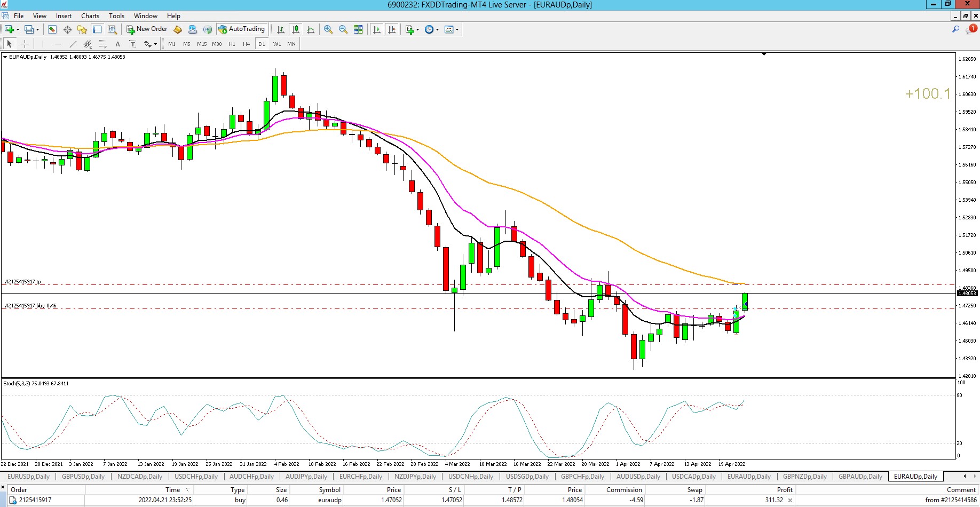Image resolution: width=980 pixels, height=507 pixels.
Task: Select the Fibonacci retracement tool
Action: (x=103, y=44)
